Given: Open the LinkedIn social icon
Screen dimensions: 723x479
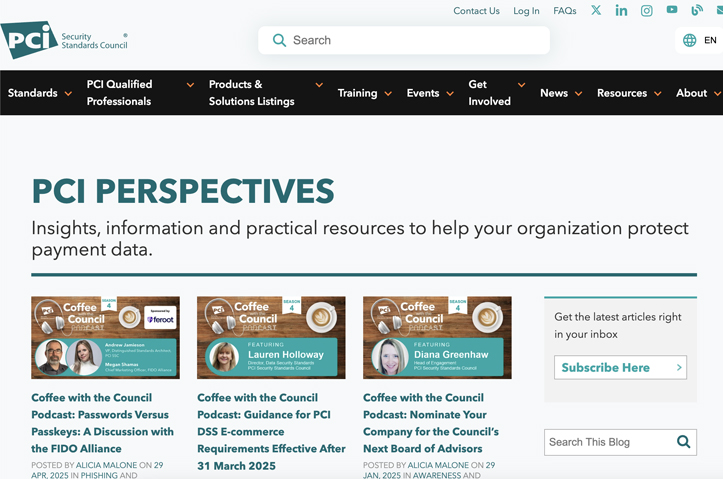Looking at the screenshot, I should point(621,11).
